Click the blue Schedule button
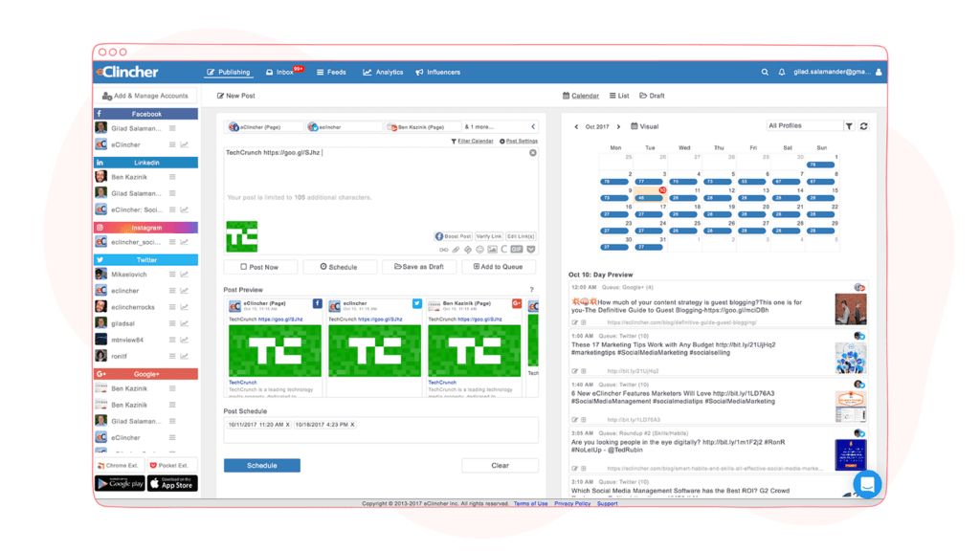 [262, 466]
